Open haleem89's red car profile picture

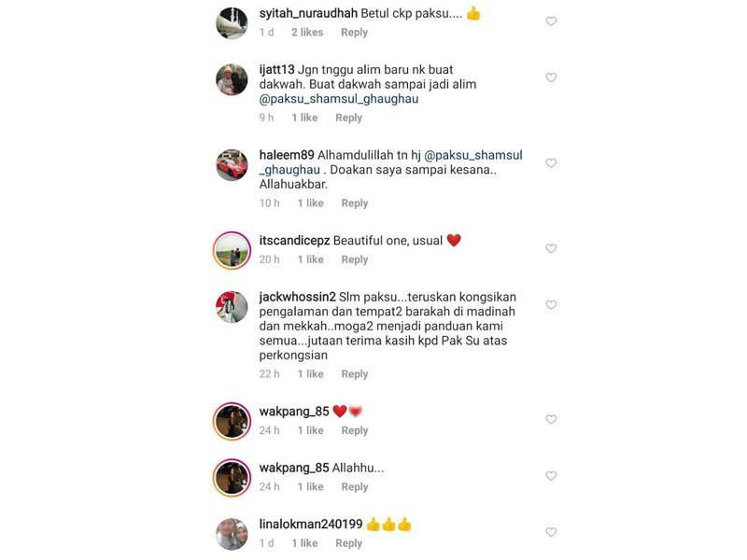click(x=232, y=165)
